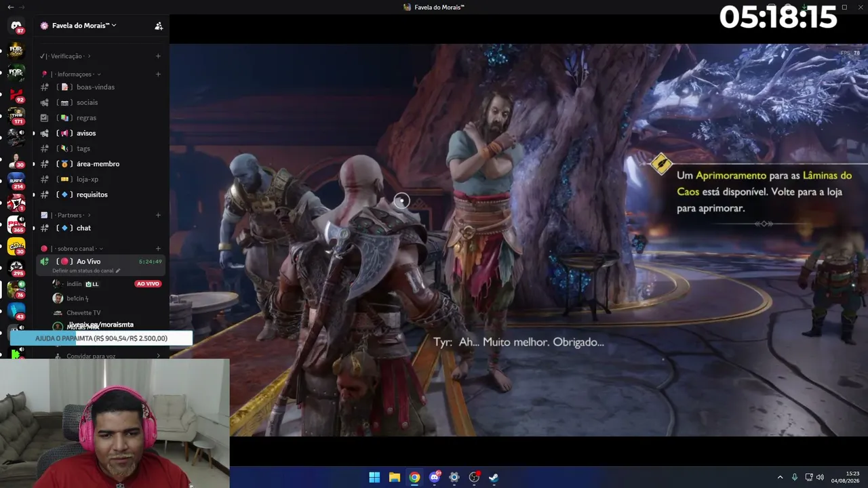Open the server with badge 214

[x=16, y=181]
